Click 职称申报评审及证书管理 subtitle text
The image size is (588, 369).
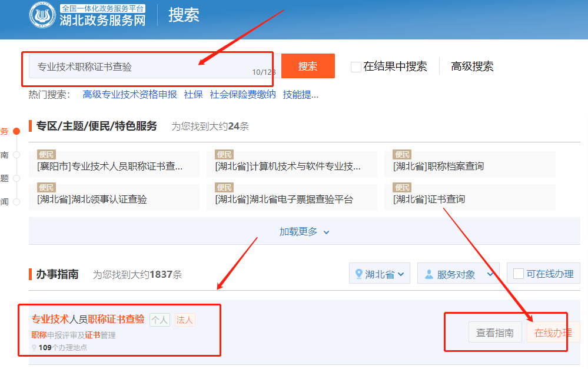[74, 335]
